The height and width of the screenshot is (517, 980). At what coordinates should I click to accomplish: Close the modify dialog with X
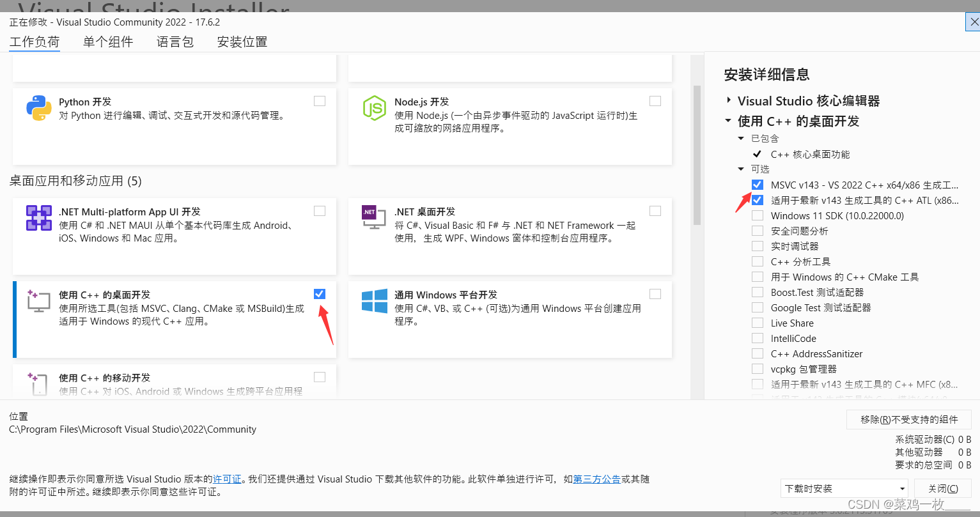(973, 22)
